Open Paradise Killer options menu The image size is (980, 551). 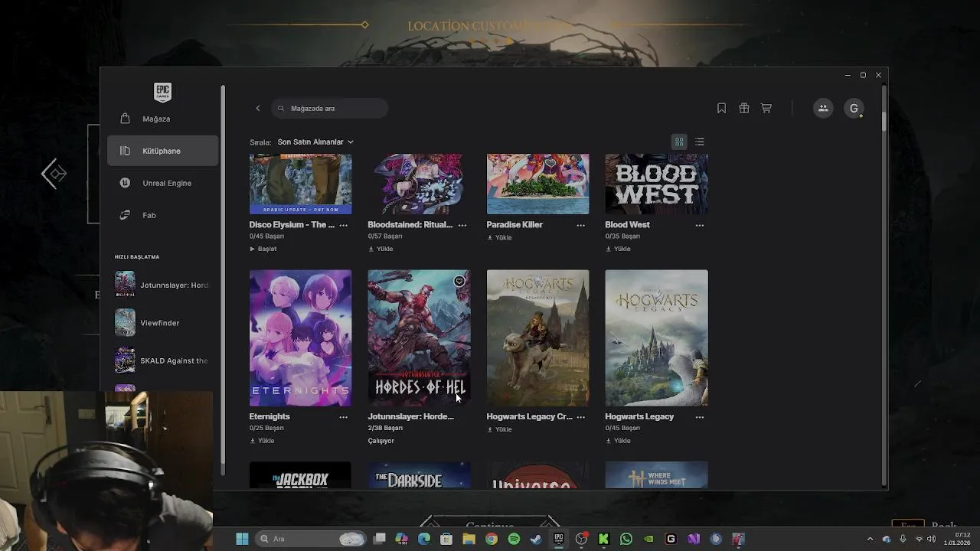[581, 225]
